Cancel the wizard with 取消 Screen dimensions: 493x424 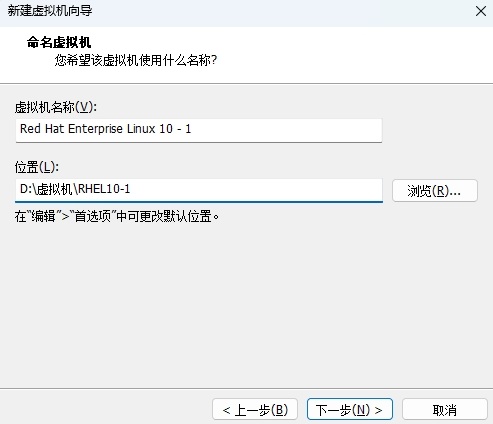(444, 410)
